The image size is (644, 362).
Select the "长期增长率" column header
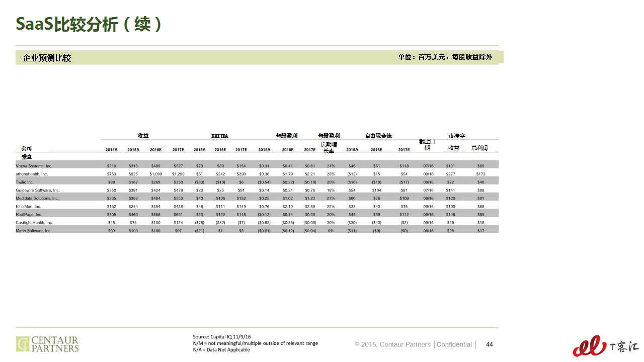[x=329, y=147]
